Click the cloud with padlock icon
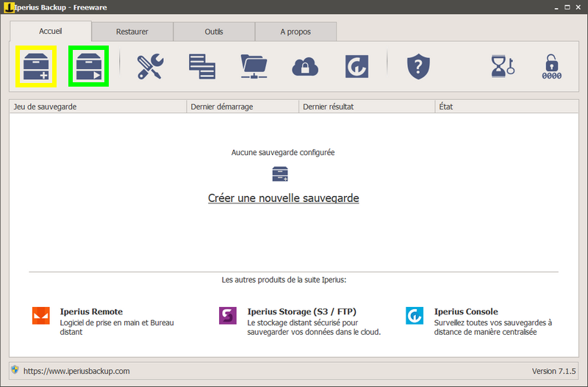The image size is (588, 387). (x=305, y=67)
